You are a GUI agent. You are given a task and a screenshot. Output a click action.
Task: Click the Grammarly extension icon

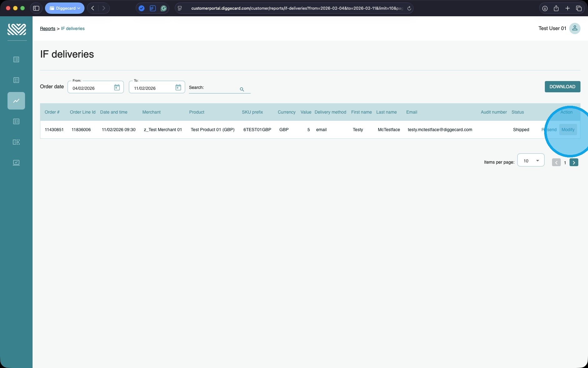[164, 8]
